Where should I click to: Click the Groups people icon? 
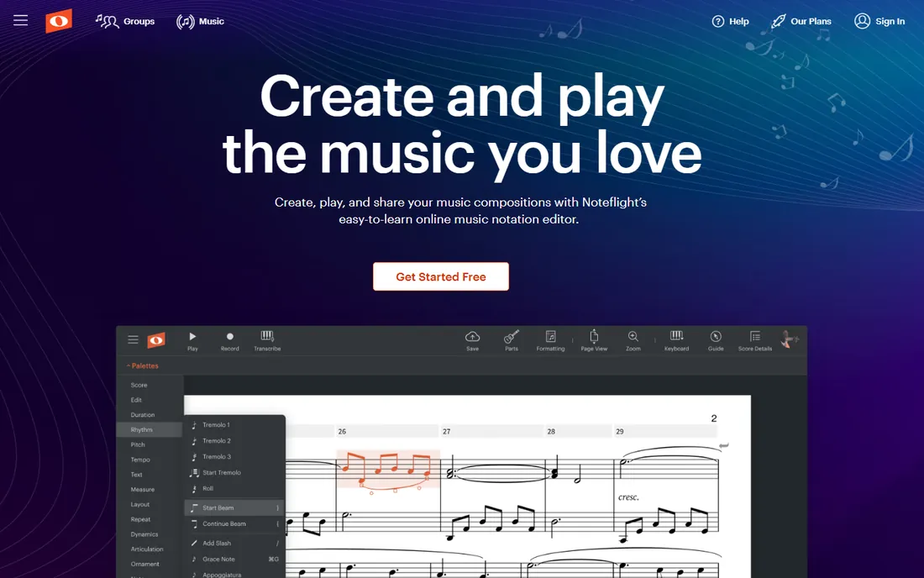(x=108, y=21)
